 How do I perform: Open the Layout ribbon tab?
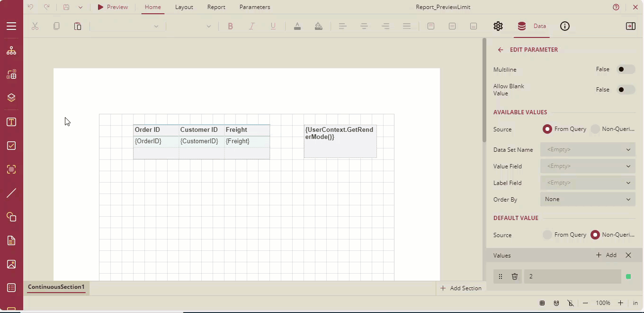(184, 7)
